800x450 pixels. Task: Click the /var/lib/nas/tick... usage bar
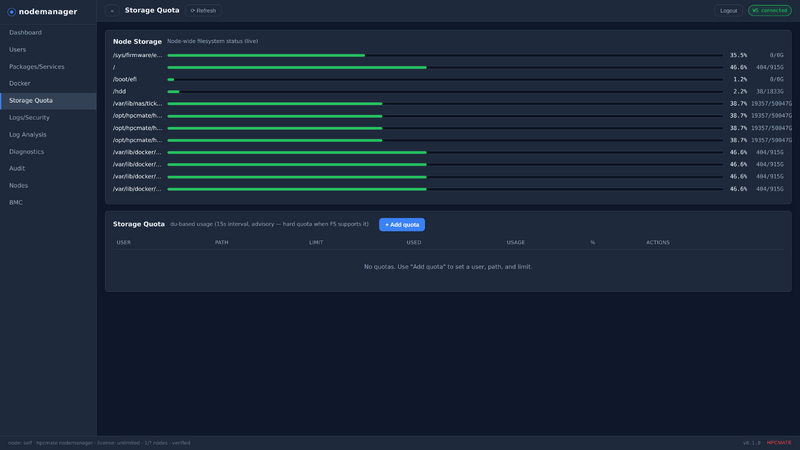coord(445,104)
